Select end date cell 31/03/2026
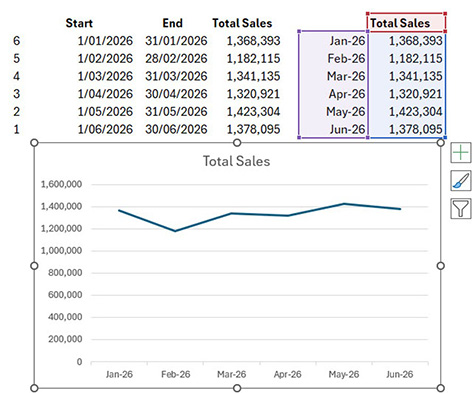The image size is (475, 393). (x=176, y=76)
